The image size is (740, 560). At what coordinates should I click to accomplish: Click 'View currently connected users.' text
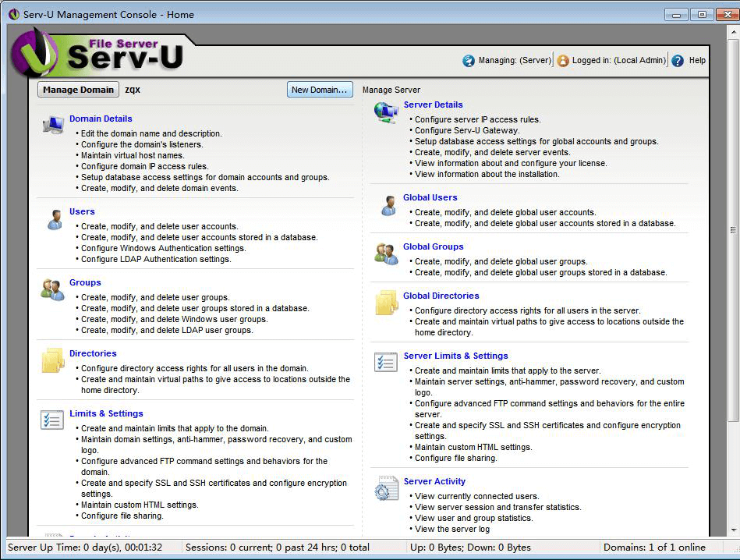(477, 496)
